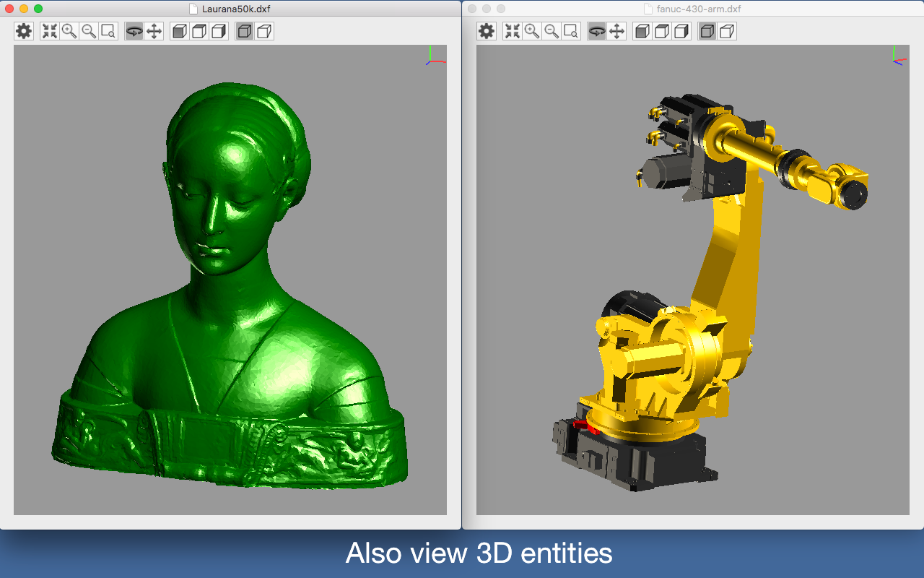Open settings gear in fanuc-430-arm.dxf window
The image size is (924, 578).
tap(487, 31)
